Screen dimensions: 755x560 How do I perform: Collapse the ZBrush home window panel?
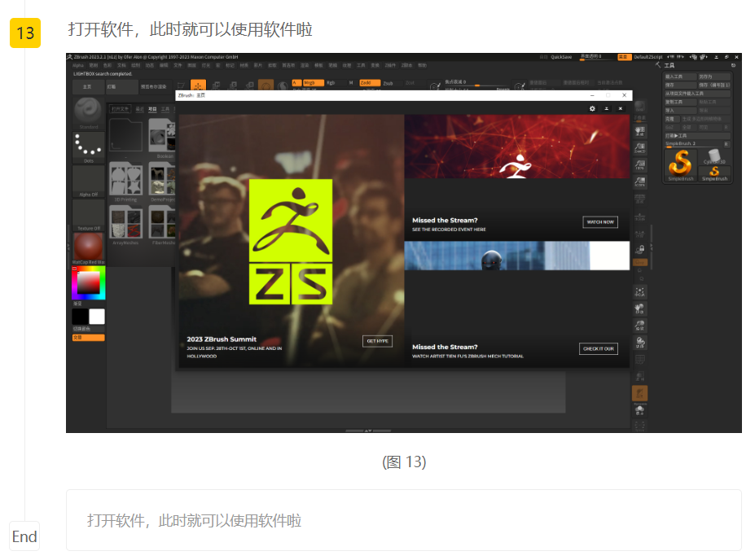[x=606, y=108]
